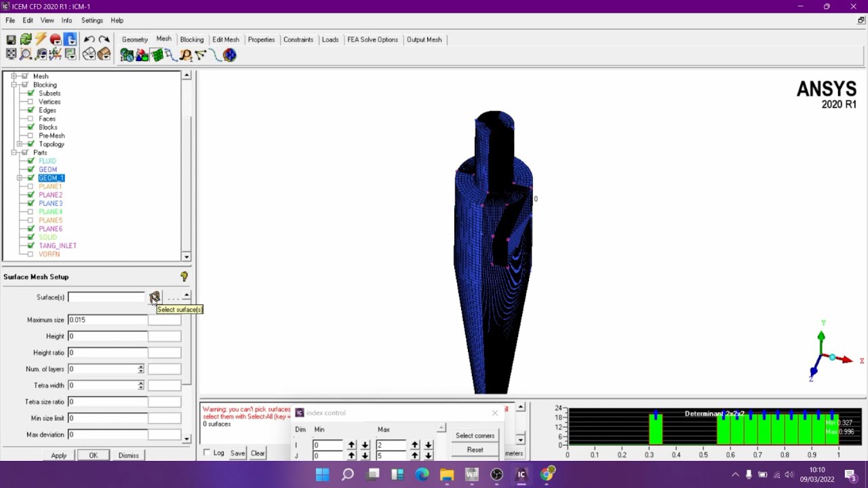Switch to the Edit Mesh tab
The image size is (868, 488).
point(226,39)
